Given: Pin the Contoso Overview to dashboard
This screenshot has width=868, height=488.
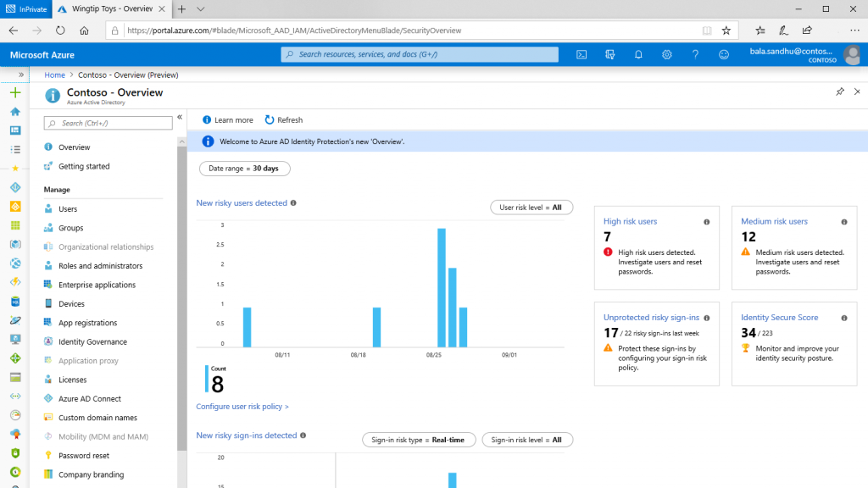Looking at the screenshot, I should pos(839,91).
